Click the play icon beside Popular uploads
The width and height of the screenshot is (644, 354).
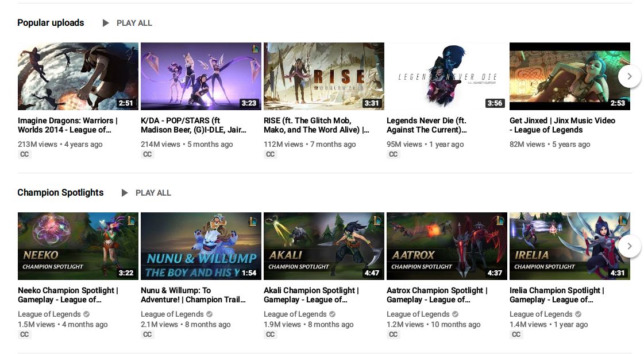pyautogui.click(x=106, y=23)
